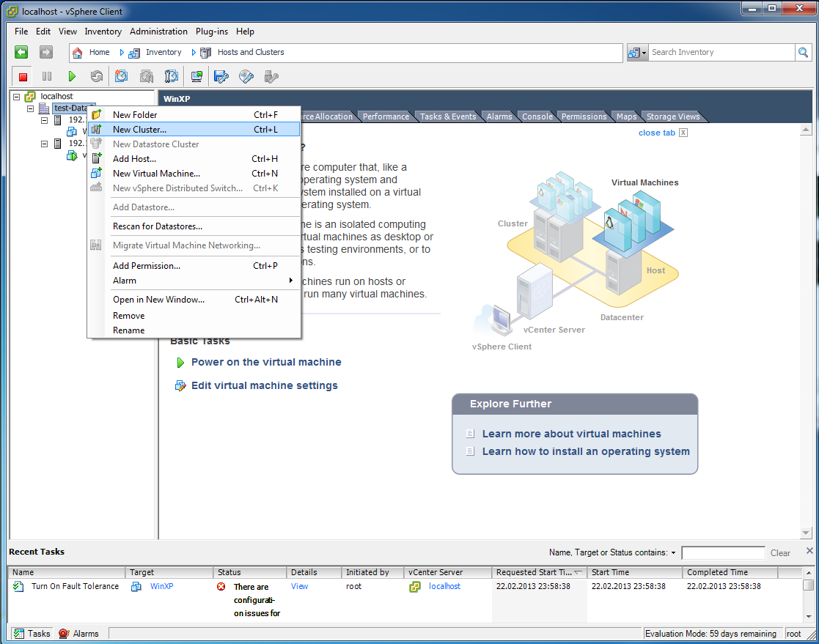This screenshot has width=819, height=644.
Task: Open the Plug-ins menu
Action: click(212, 32)
